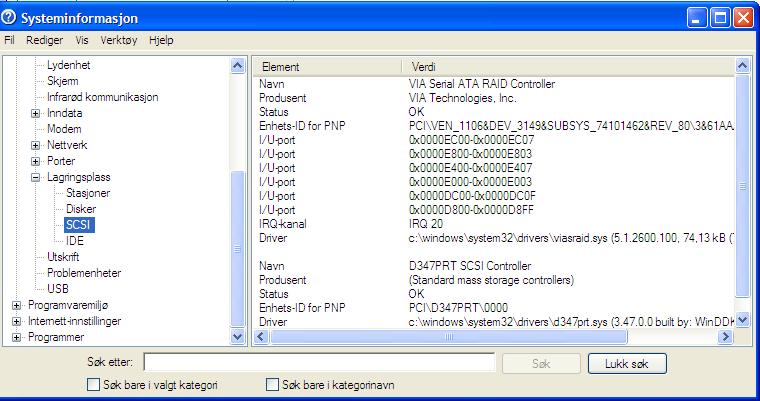The width and height of the screenshot is (760, 401).
Task: Expand the Porter tree node
Action: 35,161
